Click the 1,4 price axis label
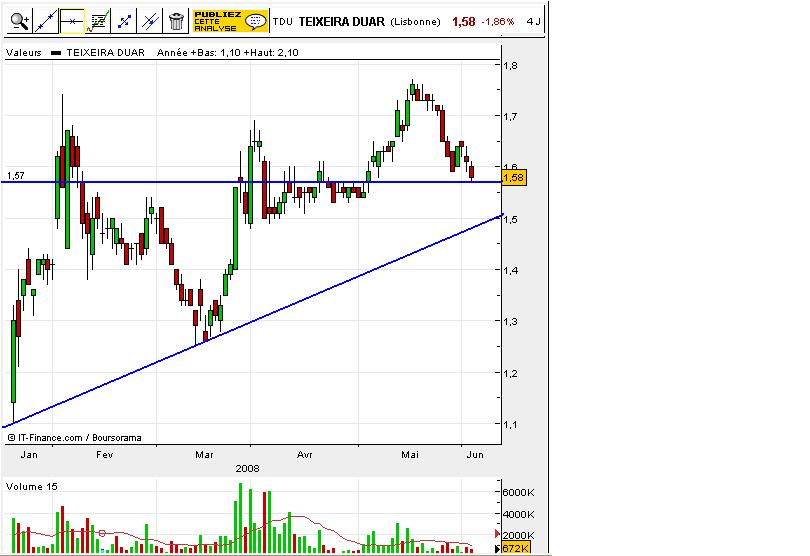Viewport: 810px width, 556px height. pos(510,270)
